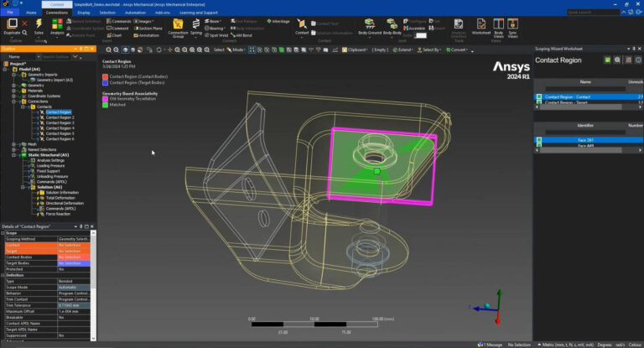
Task: Open the Analysis icon in the ribbon
Action: tap(57, 23)
